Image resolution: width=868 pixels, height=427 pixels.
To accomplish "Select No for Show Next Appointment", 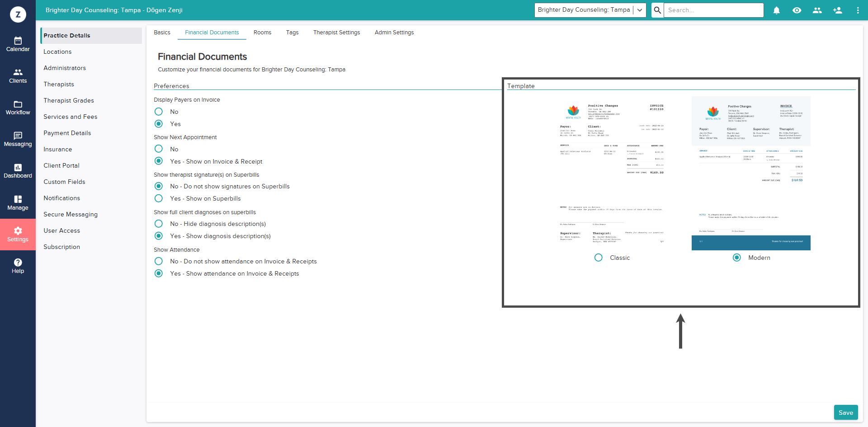I will point(159,149).
